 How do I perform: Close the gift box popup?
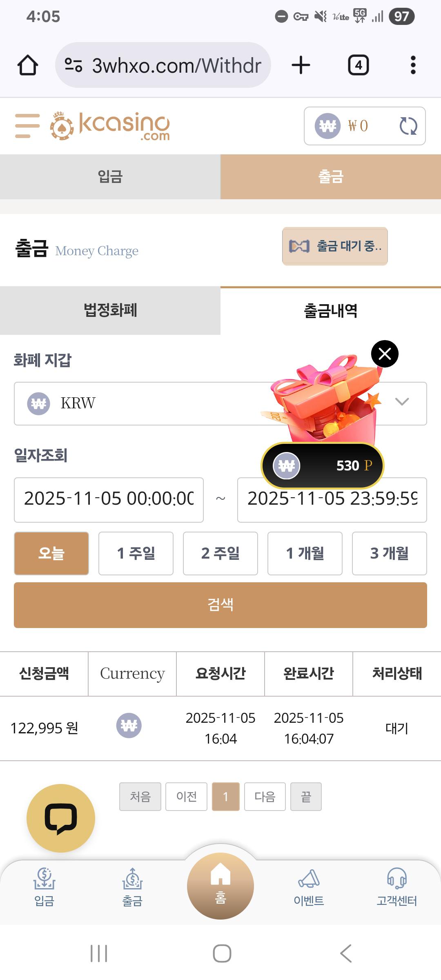(x=385, y=354)
